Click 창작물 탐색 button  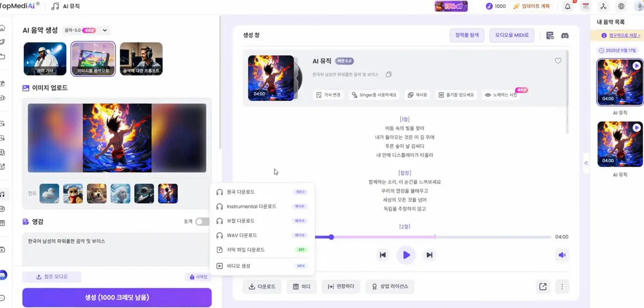(467, 35)
